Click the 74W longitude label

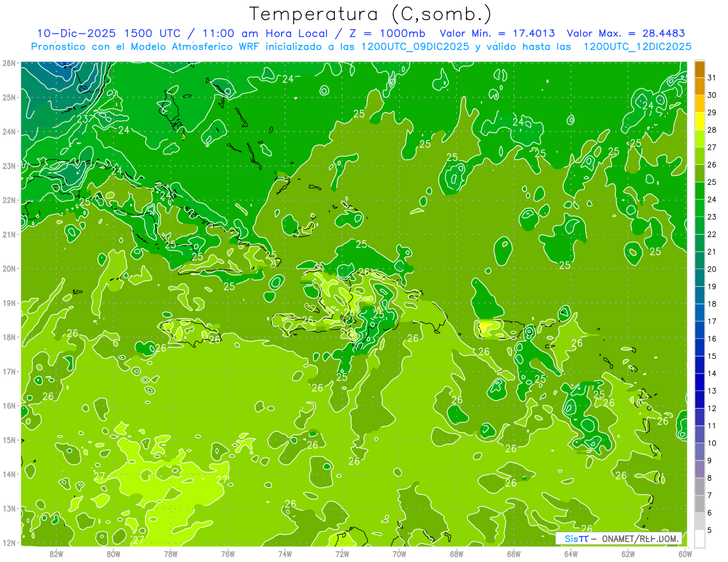click(285, 554)
